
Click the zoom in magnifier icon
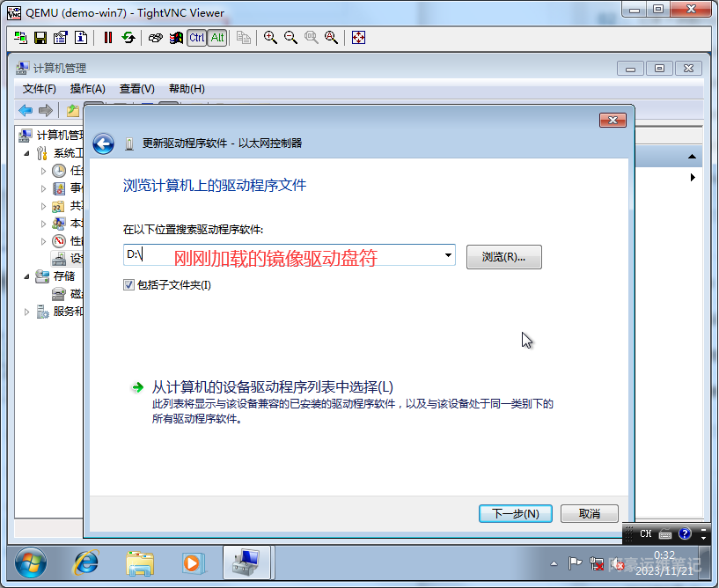[x=270, y=37]
